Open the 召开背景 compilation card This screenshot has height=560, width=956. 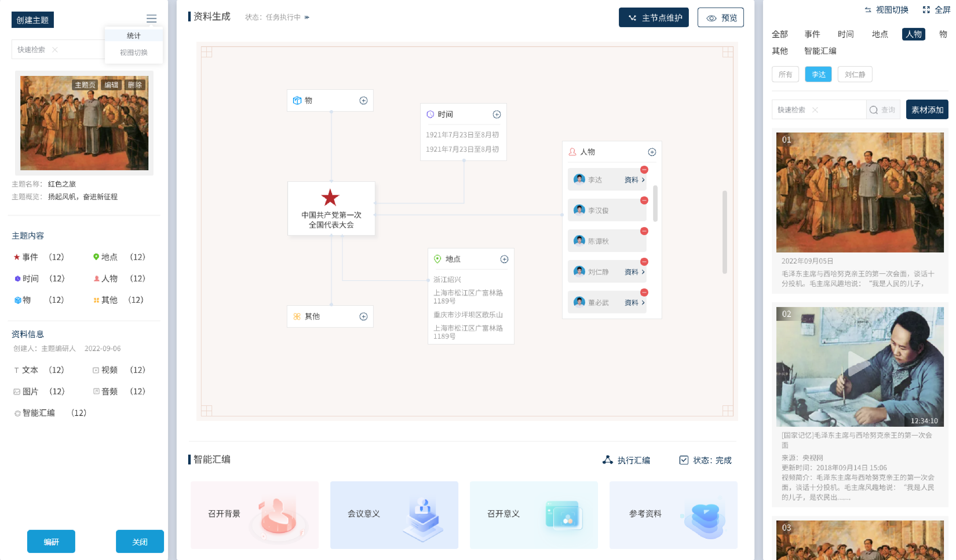click(255, 515)
